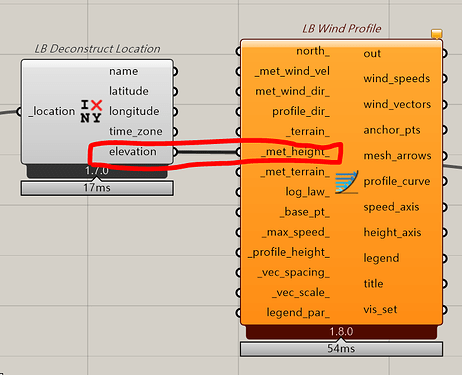This screenshot has width=462, height=375.
Task: Click the 54ms profiler bar
Action: [341, 349]
